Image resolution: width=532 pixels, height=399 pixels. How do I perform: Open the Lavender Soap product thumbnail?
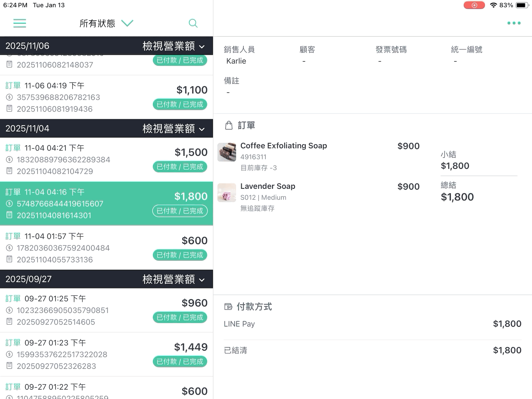(227, 193)
